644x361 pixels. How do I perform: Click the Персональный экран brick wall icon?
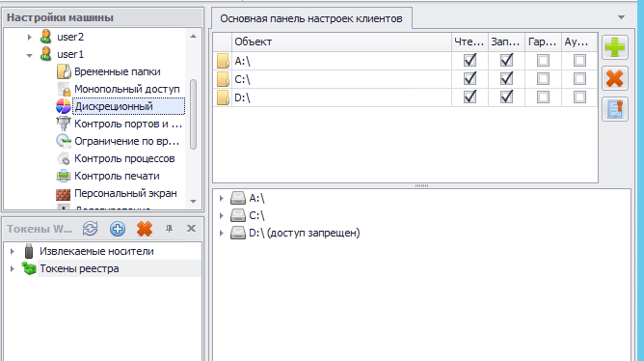coord(64,193)
